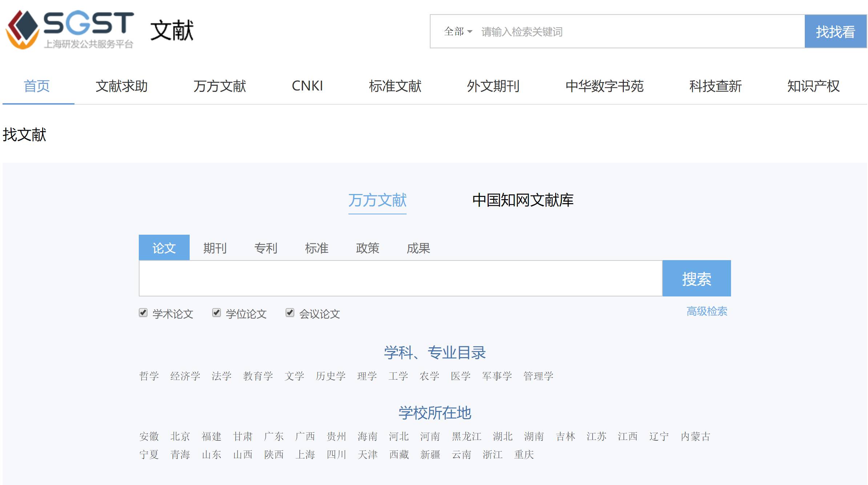The height and width of the screenshot is (485, 868).
Task: Open the 高级检索 advanced search link
Action: 707,311
